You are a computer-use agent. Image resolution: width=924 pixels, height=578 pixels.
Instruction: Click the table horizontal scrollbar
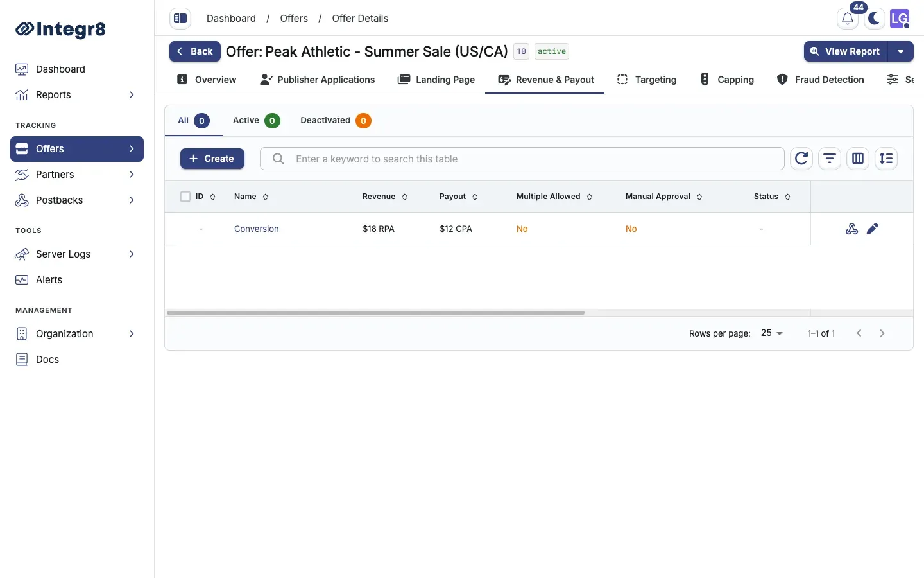pyautogui.click(x=375, y=313)
